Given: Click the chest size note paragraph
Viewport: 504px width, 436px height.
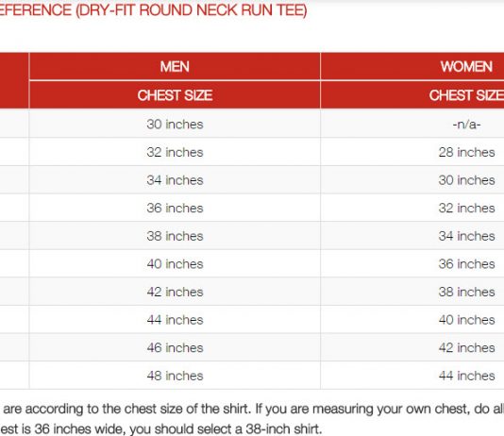Looking at the screenshot, I should [252, 419].
